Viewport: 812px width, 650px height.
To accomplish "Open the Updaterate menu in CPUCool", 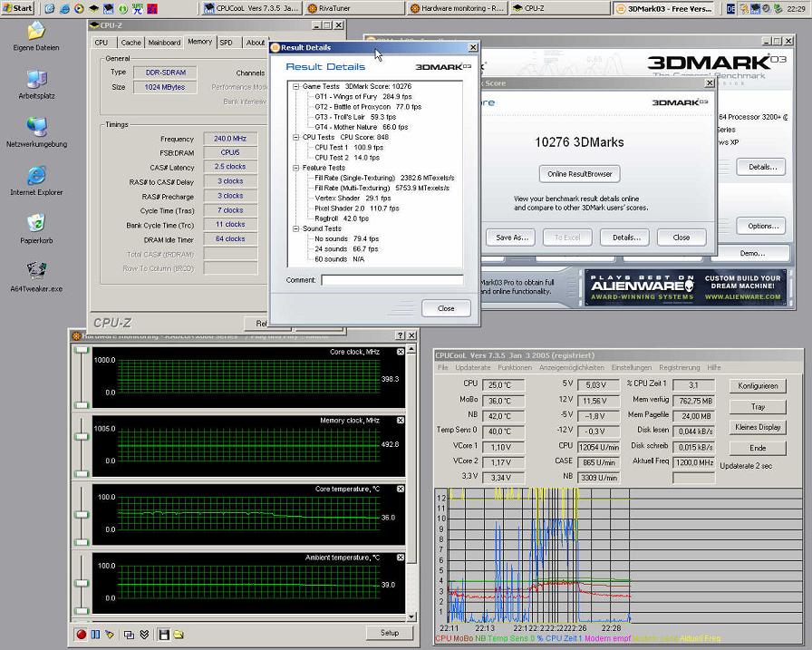I will [x=472, y=367].
